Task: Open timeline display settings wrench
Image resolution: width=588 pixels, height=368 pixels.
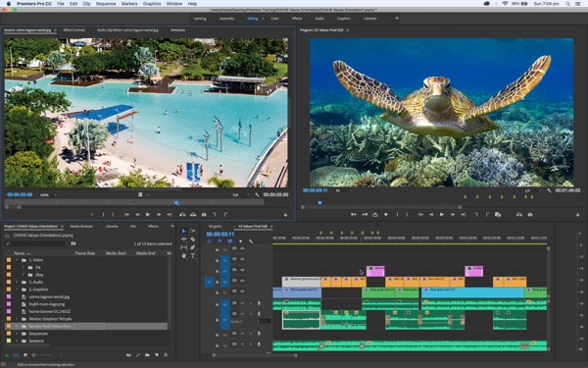Action: tap(251, 241)
